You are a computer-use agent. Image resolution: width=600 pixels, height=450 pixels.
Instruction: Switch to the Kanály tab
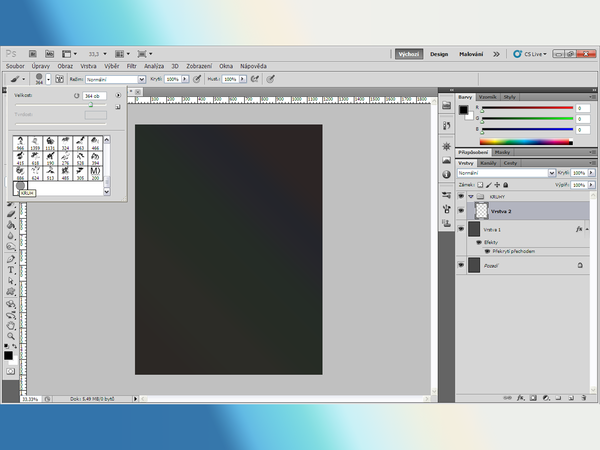[489, 162]
